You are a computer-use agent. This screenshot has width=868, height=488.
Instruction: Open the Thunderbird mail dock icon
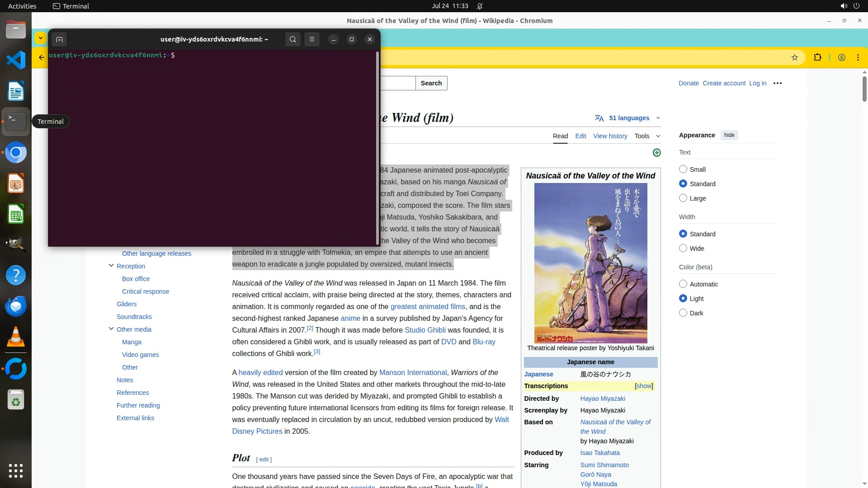point(16,306)
